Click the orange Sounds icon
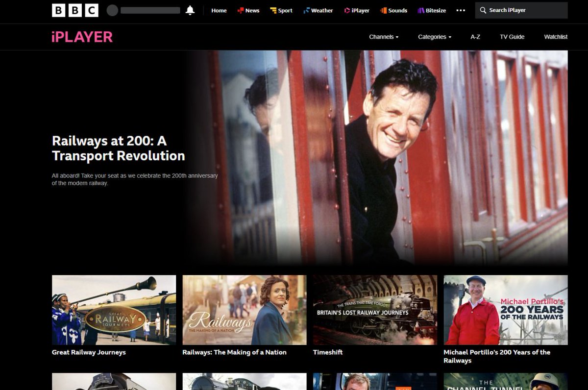Viewport: 588px width, 390px height. [384, 10]
